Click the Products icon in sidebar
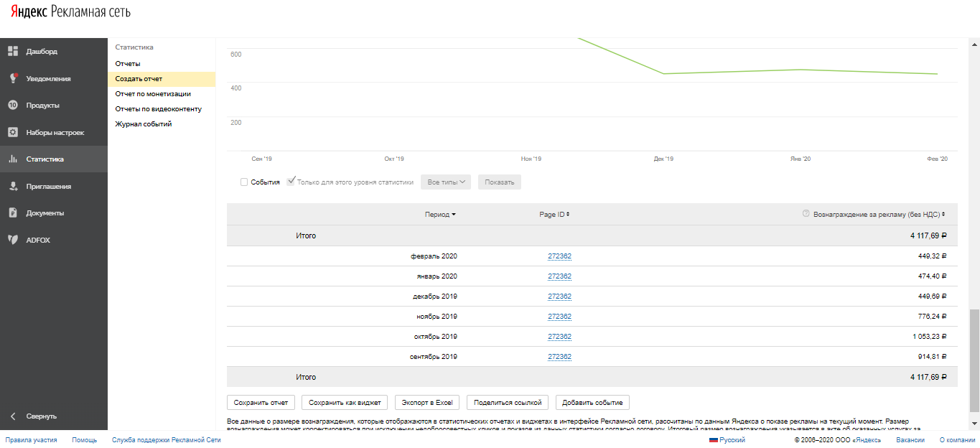 click(13, 106)
